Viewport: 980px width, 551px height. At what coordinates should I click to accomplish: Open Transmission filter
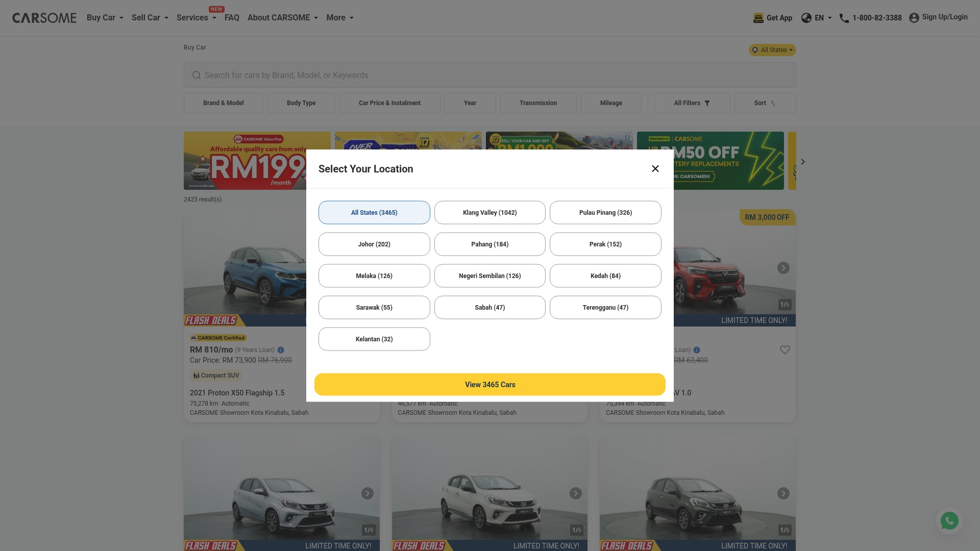(x=538, y=103)
